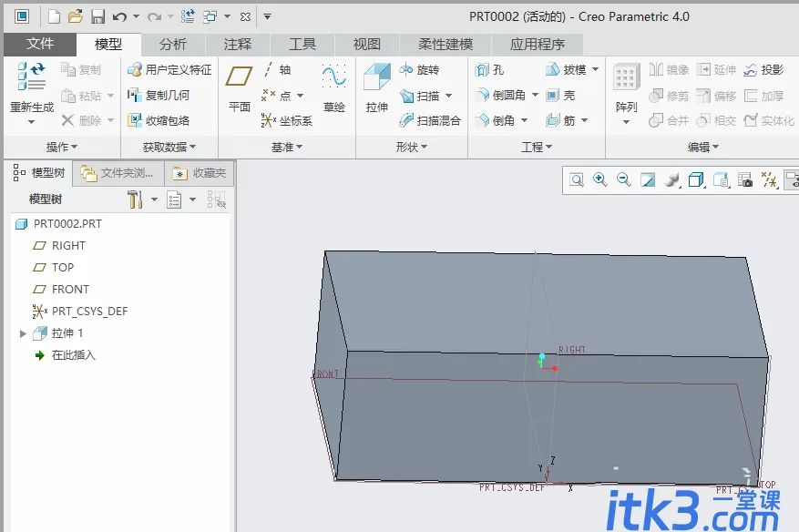The width and height of the screenshot is (799, 532).
Task: Expand the 基准 group menu
Action: 287,148
